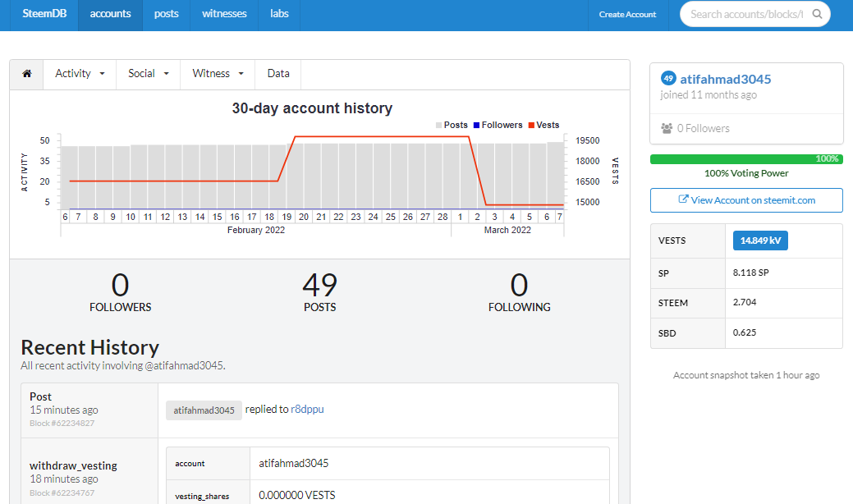
Task: Click the 0.000000 VESTS value
Action: [297, 495]
